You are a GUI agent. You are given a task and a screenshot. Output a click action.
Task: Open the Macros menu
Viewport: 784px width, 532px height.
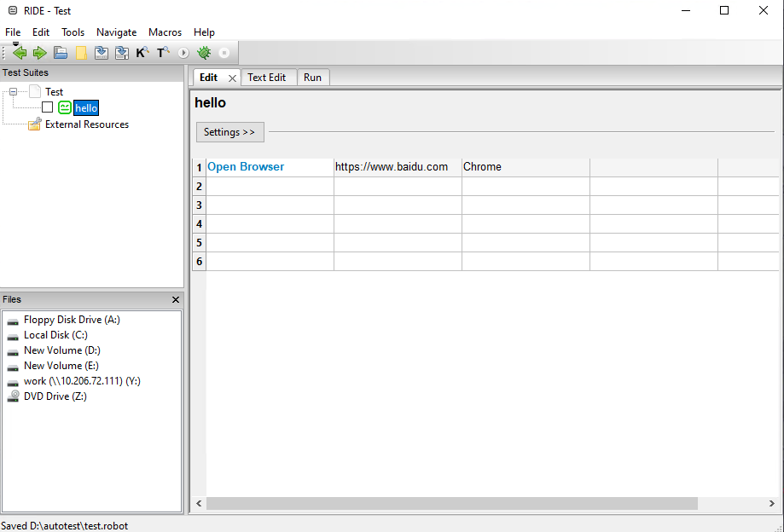[x=165, y=32]
